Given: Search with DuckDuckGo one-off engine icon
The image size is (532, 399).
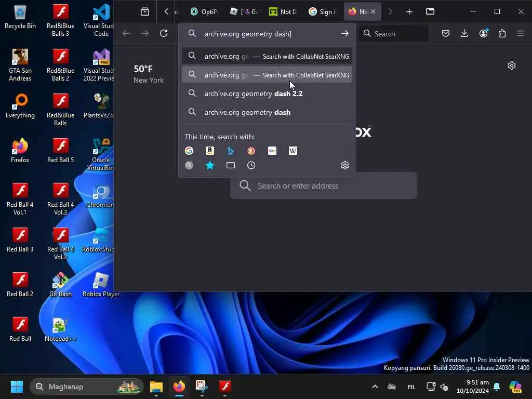Looking at the screenshot, I should pos(251,151).
